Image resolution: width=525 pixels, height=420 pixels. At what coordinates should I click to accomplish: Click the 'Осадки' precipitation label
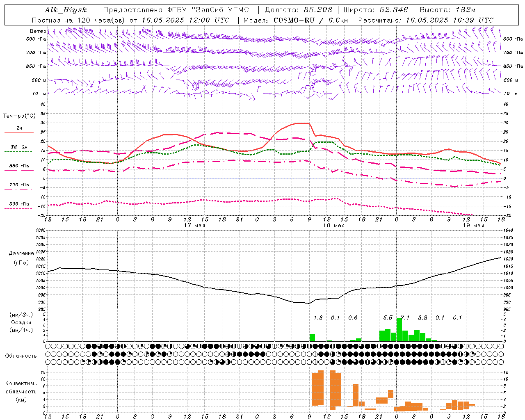(21, 322)
